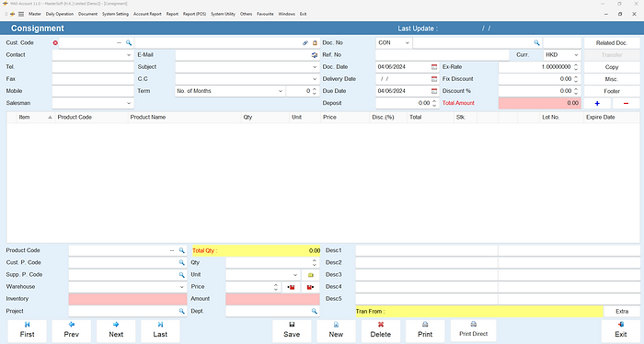Image resolution: width=644 pixels, height=344 pixels.
Task: Click the Save button
Action: (x=292, y=331)
